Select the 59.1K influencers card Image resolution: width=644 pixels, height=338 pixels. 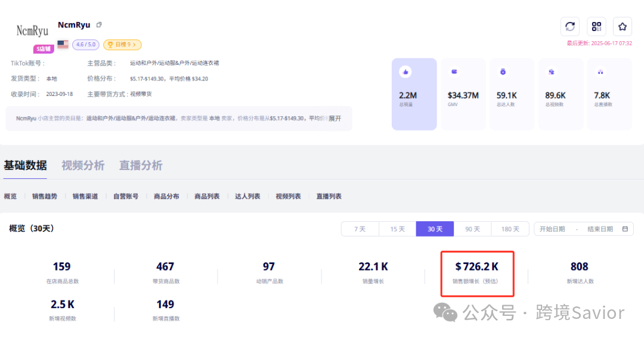512,94
